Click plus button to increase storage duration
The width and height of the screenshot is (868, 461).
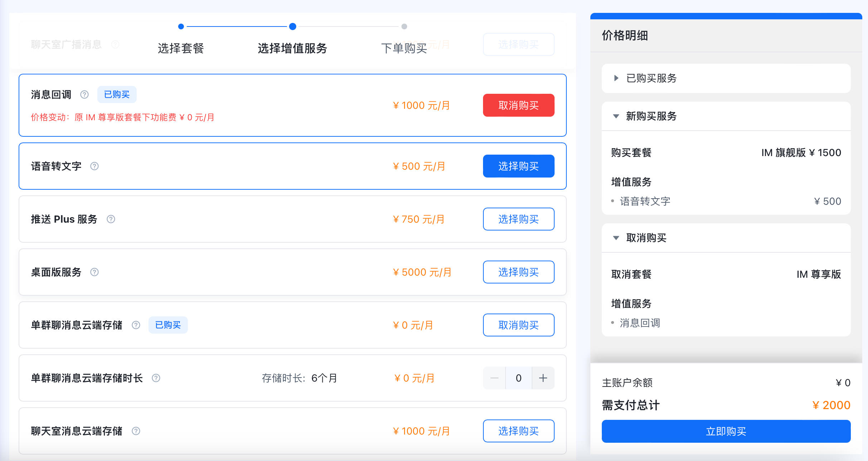(x=543, y=378)
